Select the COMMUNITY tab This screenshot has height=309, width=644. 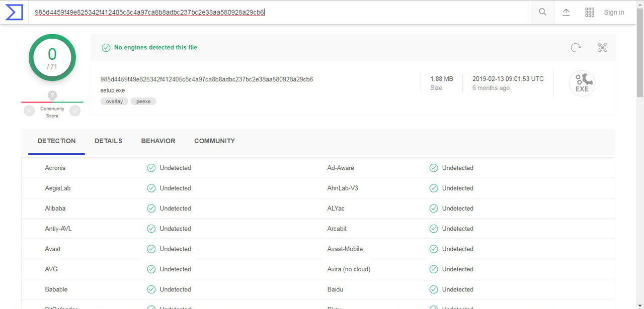coord(214,141)
